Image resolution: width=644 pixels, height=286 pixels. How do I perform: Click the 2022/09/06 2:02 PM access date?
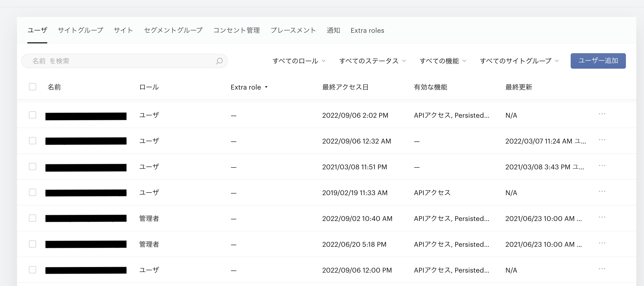point(355,115)
